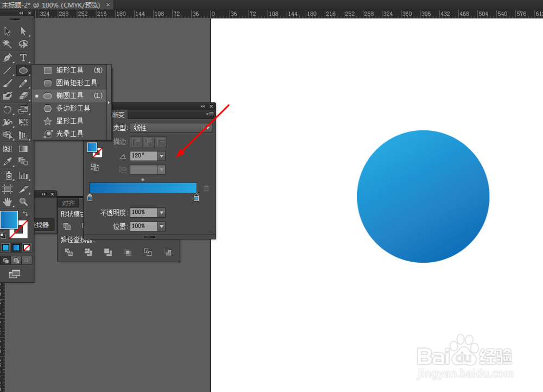Reset to default fill and stroke
This screenshot has width=543, height=392.
[3, 236]
